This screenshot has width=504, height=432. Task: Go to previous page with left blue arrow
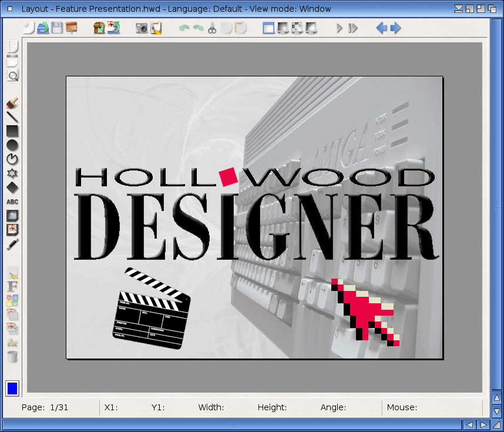coord(382,28)
